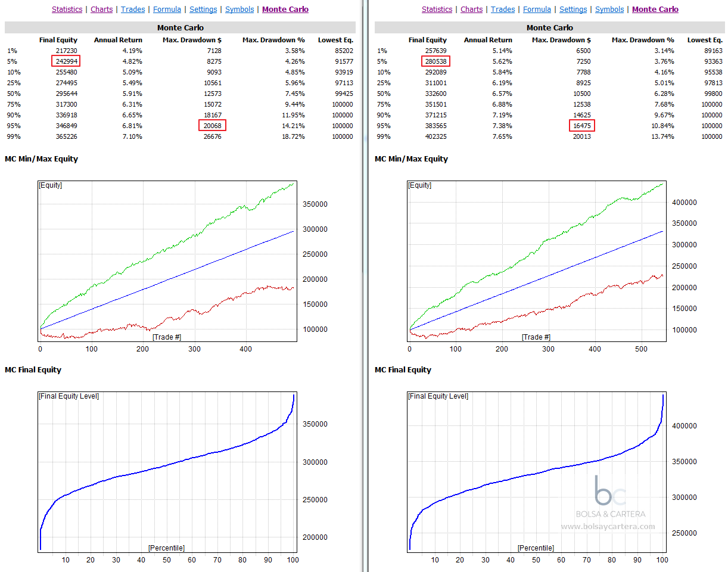Open Charts link in left report
Image resolution: width=728 pixels, height=572 pixels.
coord(101,10)
